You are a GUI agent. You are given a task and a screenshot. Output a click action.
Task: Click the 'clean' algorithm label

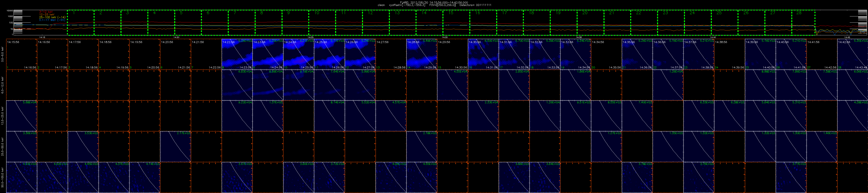tap(381, 5)
